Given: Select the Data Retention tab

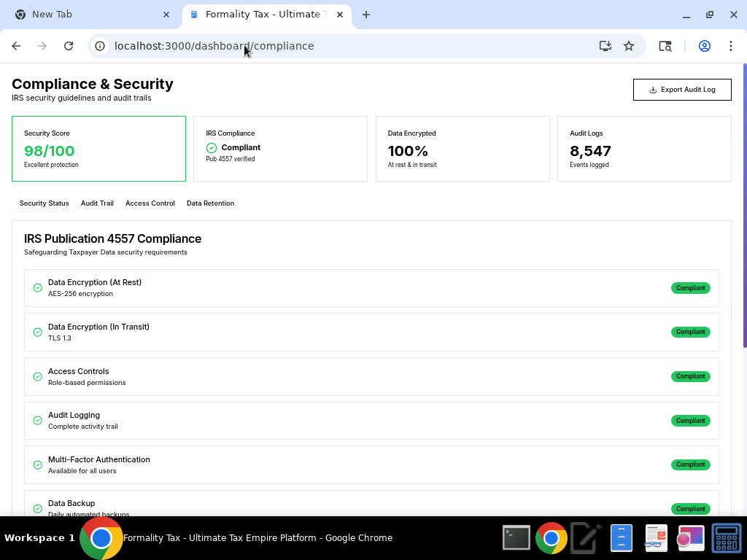Looking at the screenshot, I should click(x=210, y=203).
